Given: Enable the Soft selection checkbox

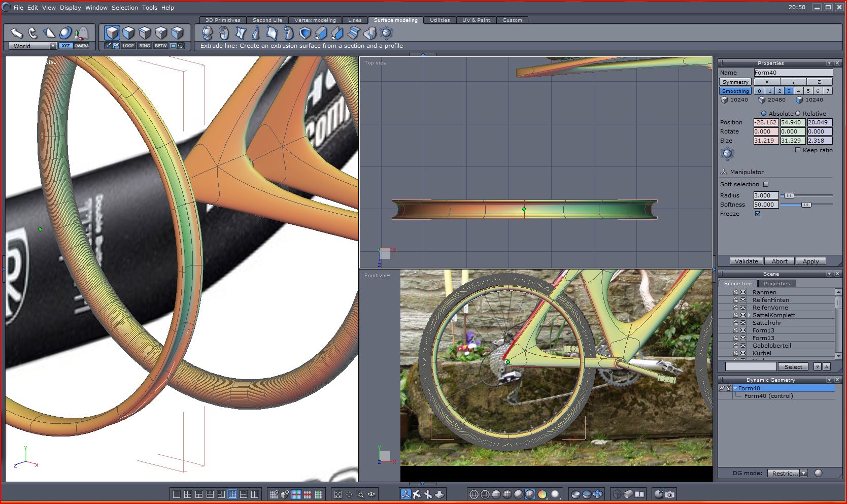Looking at the screenshot, I should click(x=766, y=184).
